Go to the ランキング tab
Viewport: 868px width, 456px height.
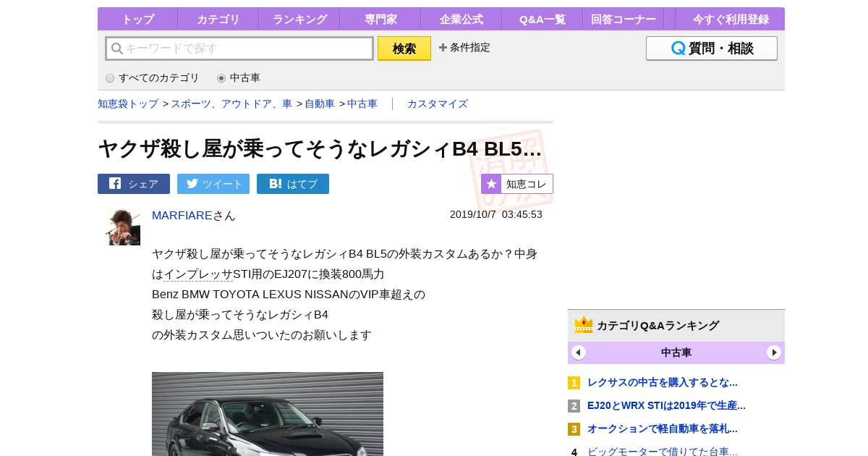[x=299, y=19]
